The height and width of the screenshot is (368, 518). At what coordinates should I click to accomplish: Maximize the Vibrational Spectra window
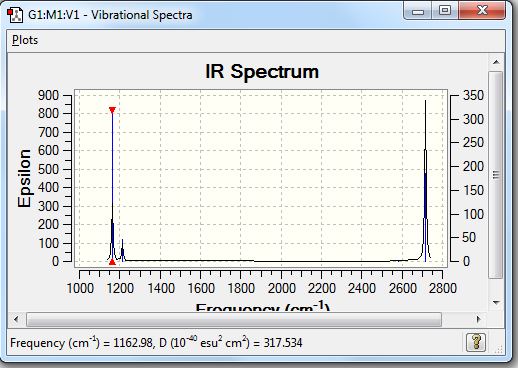445,11
